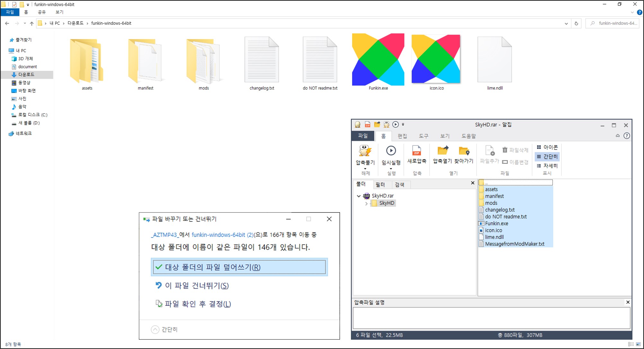This screenshot has width=644, height=349.
Task: Open the Funkin.exe thumbnail in explorer
Action: pos(378,60)
